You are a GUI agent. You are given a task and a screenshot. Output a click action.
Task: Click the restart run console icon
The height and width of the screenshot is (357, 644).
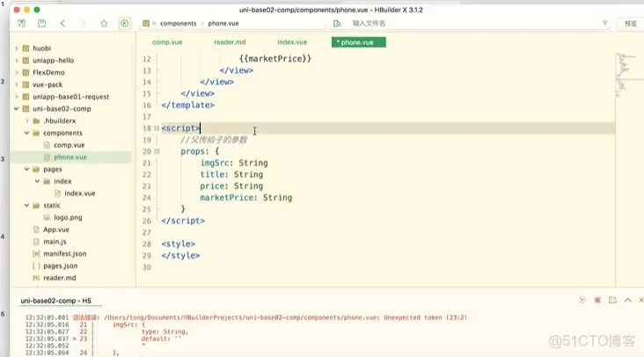(582, 300)
